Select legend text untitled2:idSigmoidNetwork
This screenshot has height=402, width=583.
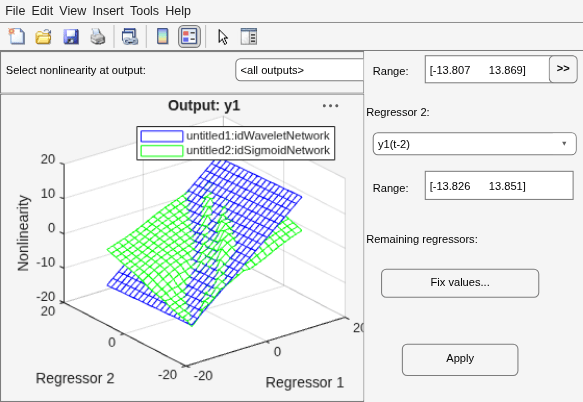[258, 150]
